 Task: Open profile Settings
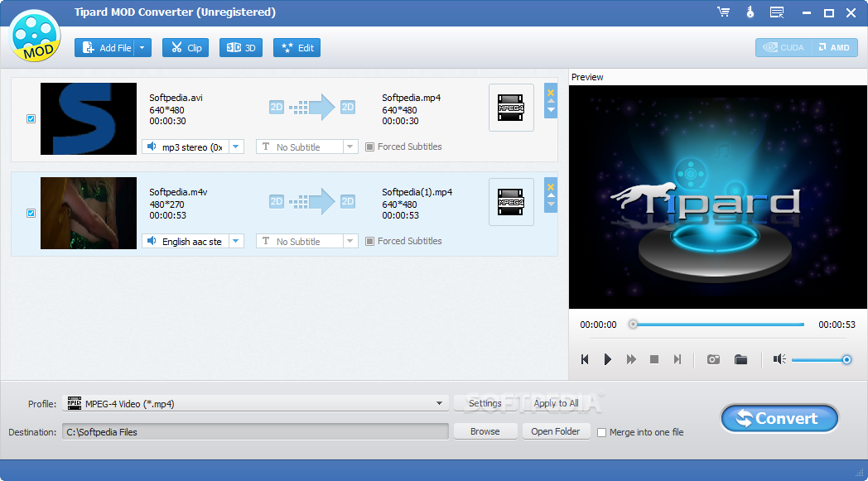click(485, 403)
